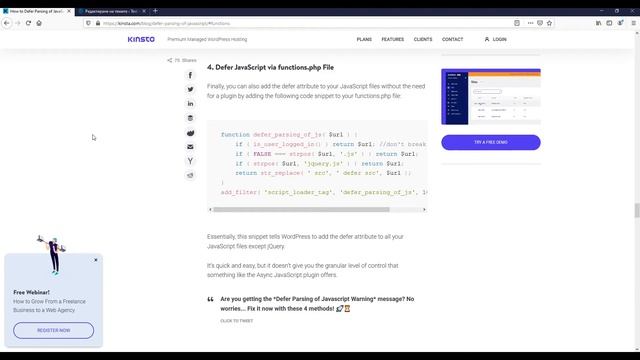
Task: Click the shares count icon
Action: [169, 60]
